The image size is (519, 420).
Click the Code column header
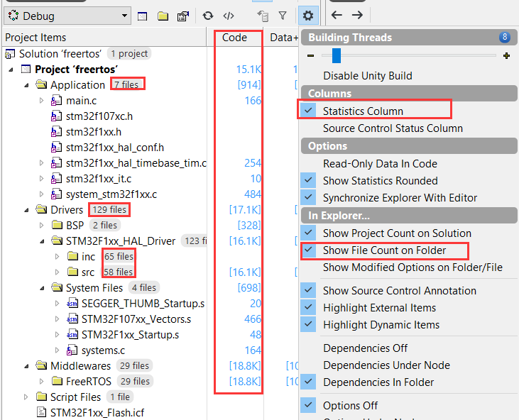click(234, 38)
